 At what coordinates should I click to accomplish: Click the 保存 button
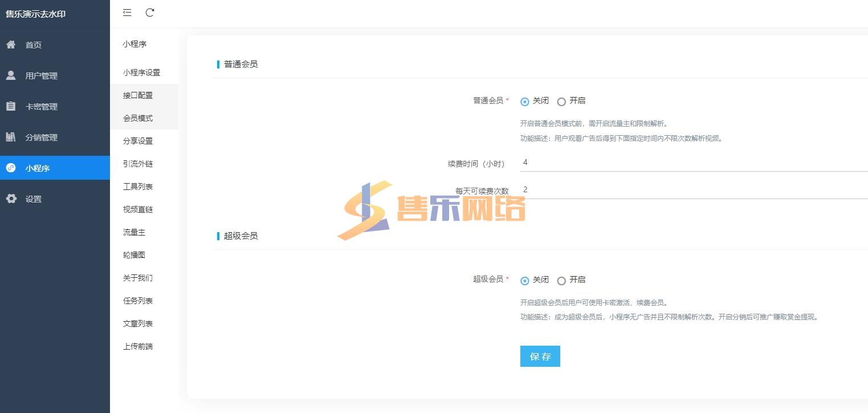coord(540,357)
